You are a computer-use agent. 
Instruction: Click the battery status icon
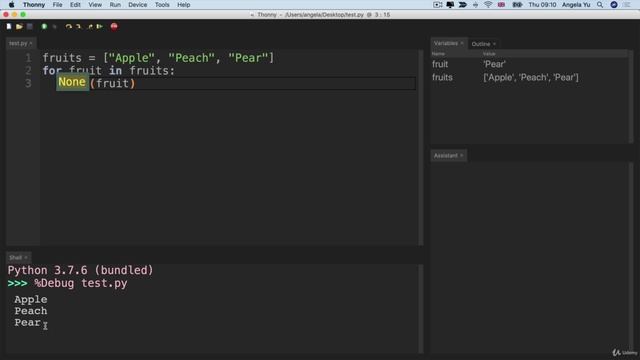(x=517, y=5)
